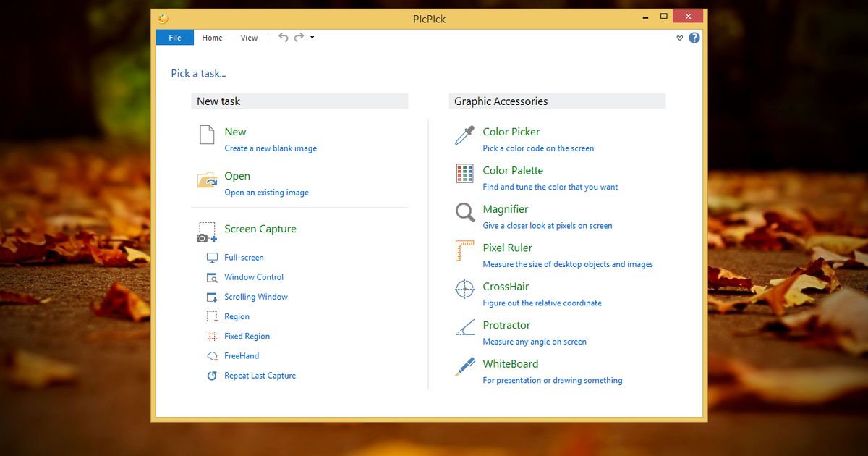
Task: Click the Full-screen monitor icon
Action: tap(212, 258)
